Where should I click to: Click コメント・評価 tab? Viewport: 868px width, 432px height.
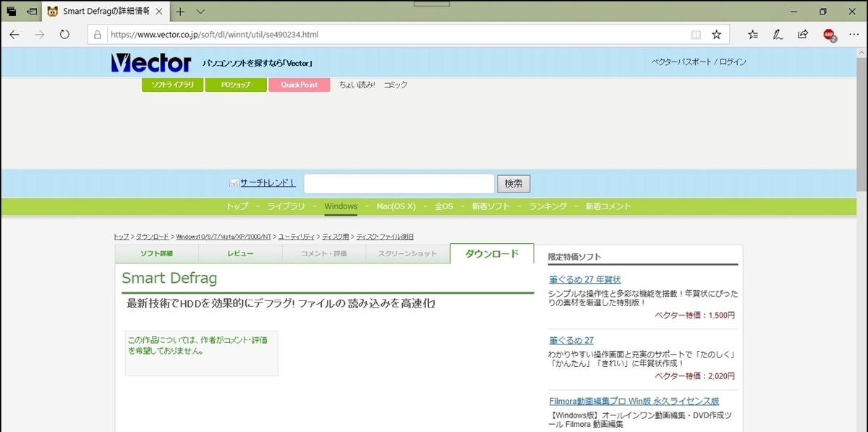coord(324,254)
